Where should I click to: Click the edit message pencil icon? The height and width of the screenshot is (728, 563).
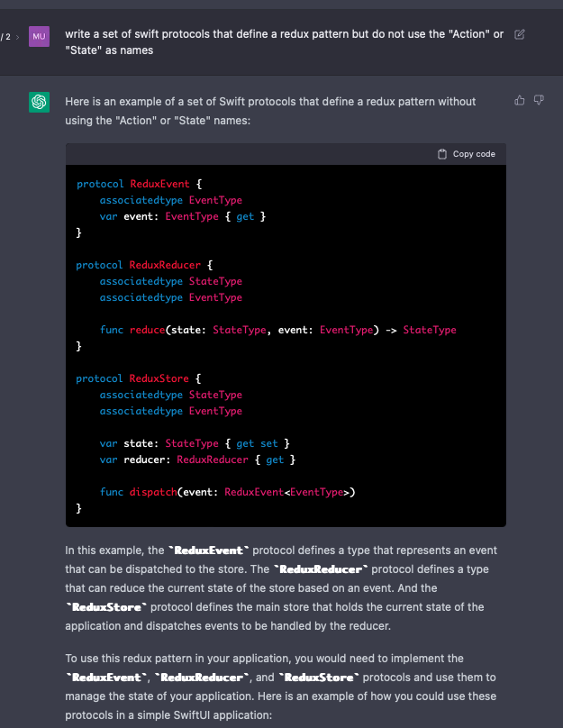click(x=519, y=34)
